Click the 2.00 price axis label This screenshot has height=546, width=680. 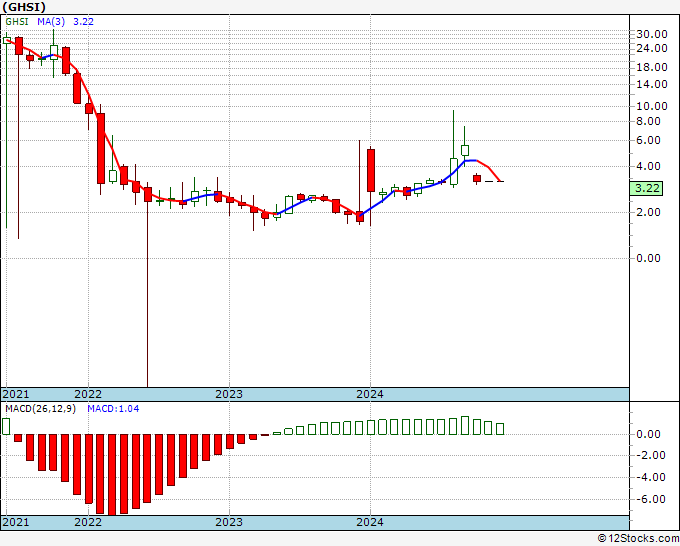pos(648,212)
